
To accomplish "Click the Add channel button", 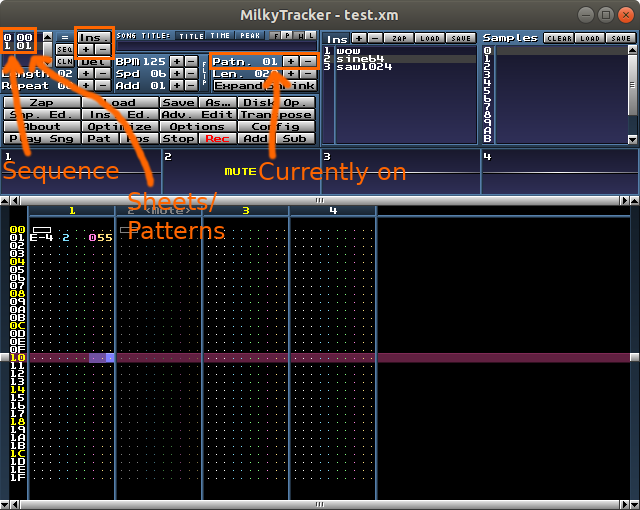I will click(x=256, y=139).
